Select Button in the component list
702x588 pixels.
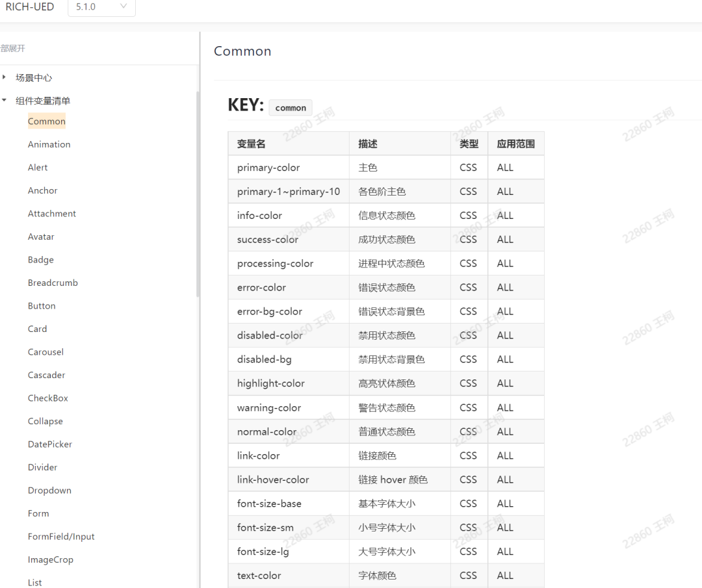42,306
